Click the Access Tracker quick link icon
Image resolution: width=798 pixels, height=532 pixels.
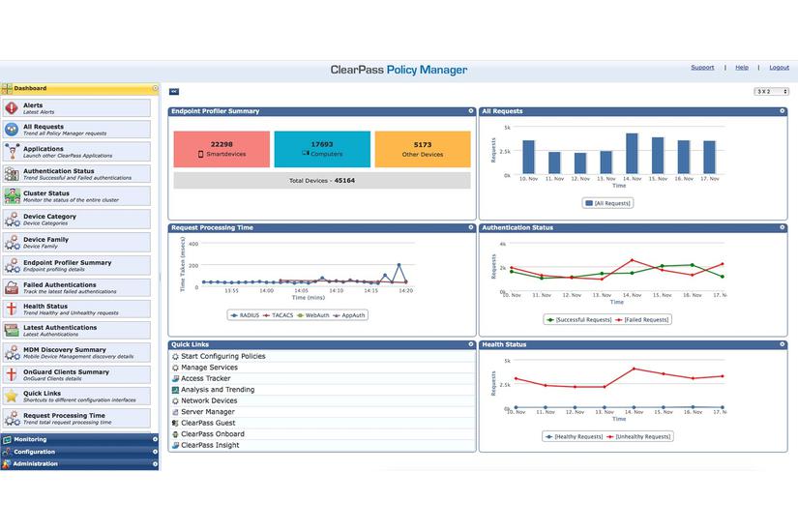tap(175, 379)
